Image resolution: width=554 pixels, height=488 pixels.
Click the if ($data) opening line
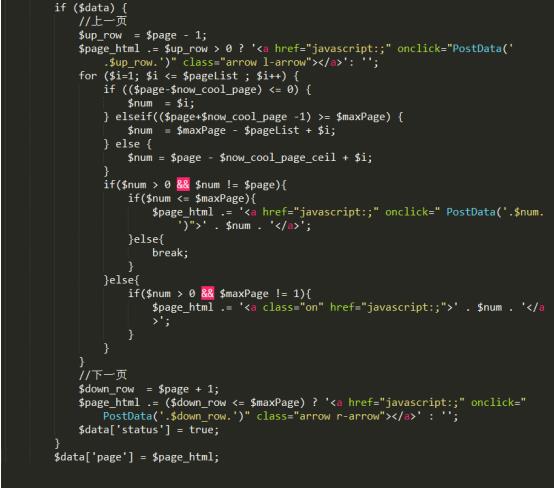pos(90,7)
